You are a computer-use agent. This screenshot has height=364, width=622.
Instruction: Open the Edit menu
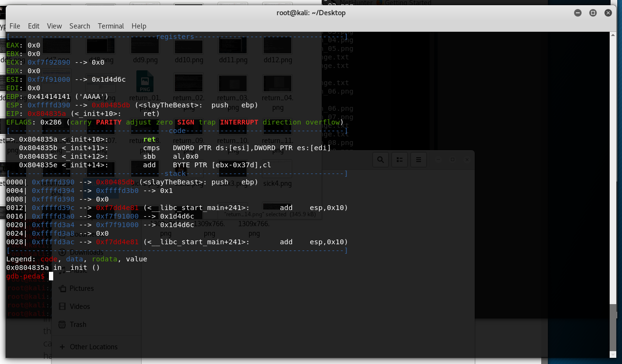tap(34, 26)
